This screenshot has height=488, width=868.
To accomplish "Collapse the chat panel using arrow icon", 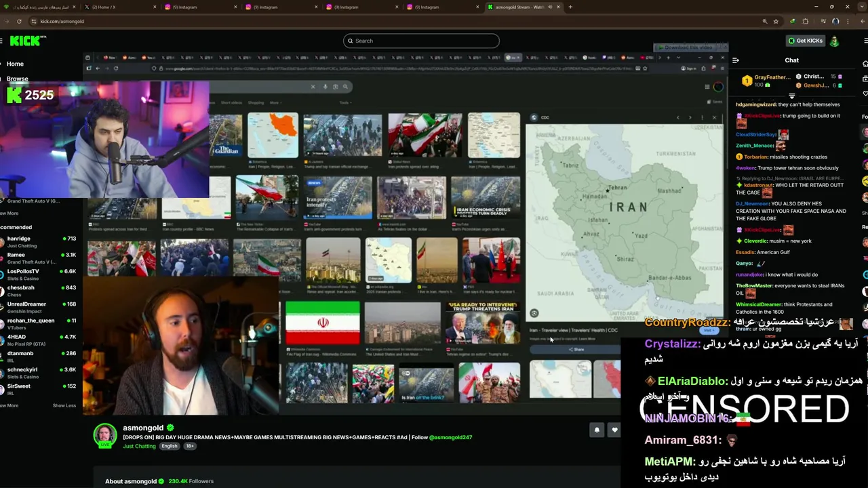I will [736, 60].
